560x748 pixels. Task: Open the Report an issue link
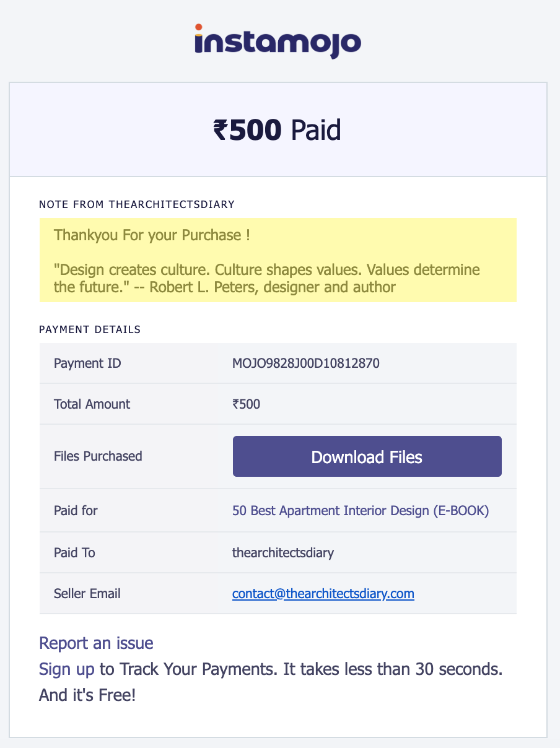point(96,643)
